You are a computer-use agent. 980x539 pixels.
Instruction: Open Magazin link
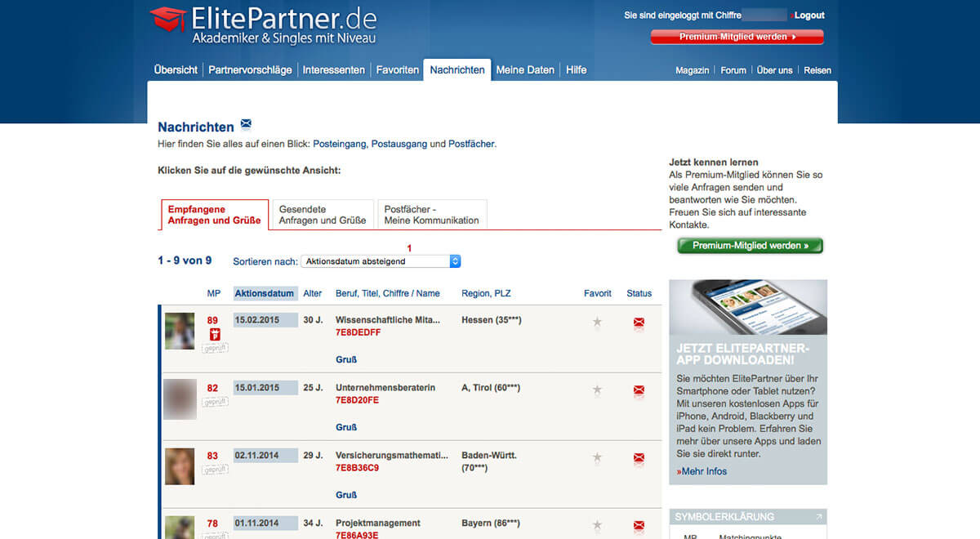[x=693, y=70]
